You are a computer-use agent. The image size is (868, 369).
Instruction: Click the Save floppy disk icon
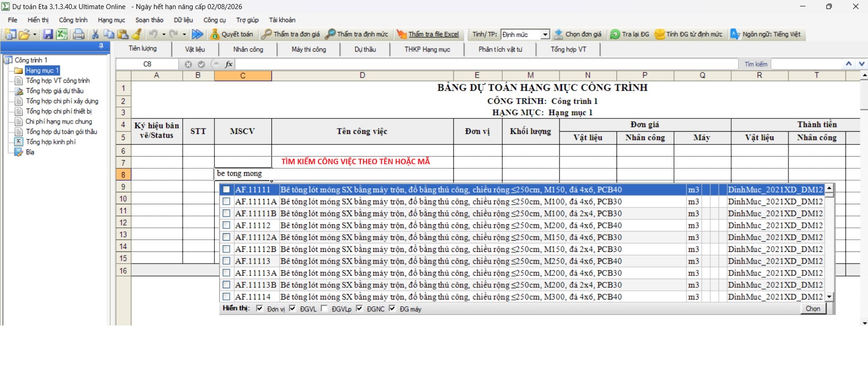(x=48, y=34)
